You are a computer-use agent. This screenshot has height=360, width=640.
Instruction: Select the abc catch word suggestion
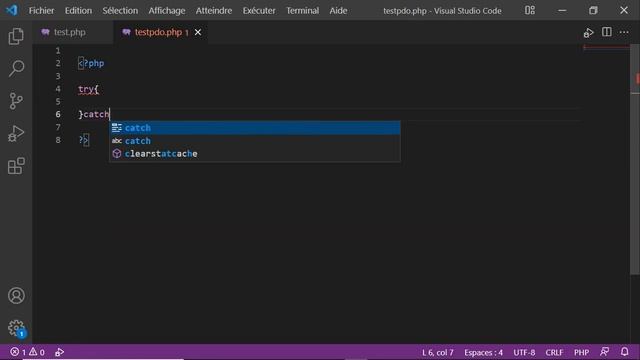(x=255, y=141)
